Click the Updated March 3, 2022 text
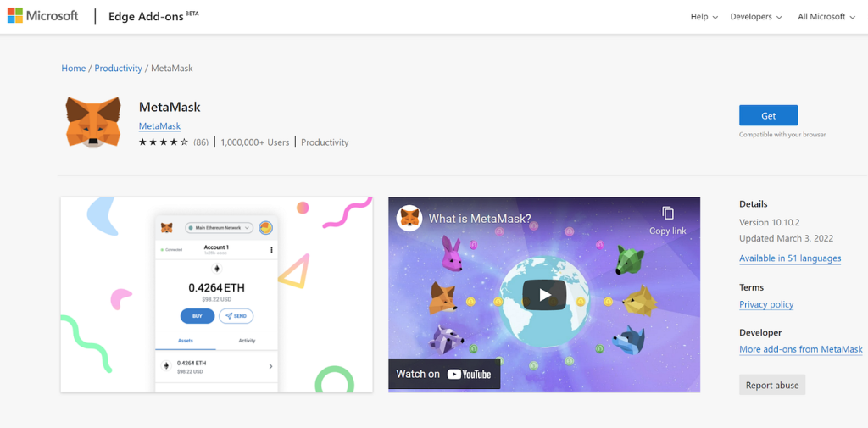 (786, 239)
